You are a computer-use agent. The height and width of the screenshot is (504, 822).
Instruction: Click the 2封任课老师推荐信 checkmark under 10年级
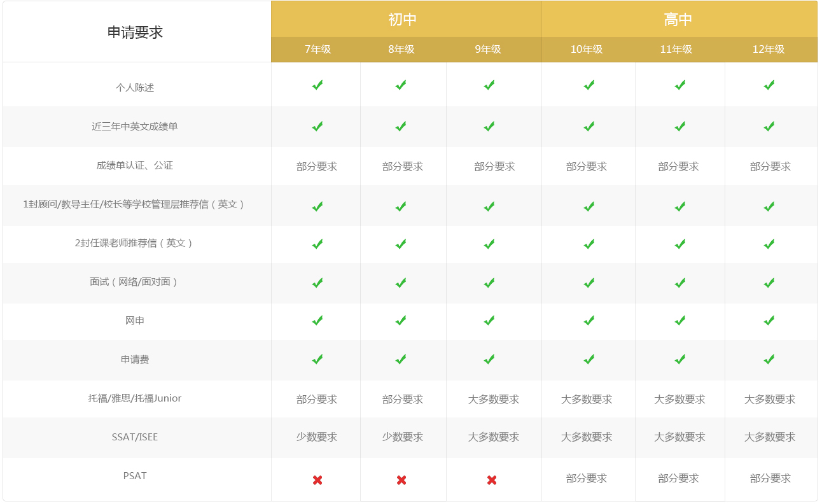click(x=589, y=244)
